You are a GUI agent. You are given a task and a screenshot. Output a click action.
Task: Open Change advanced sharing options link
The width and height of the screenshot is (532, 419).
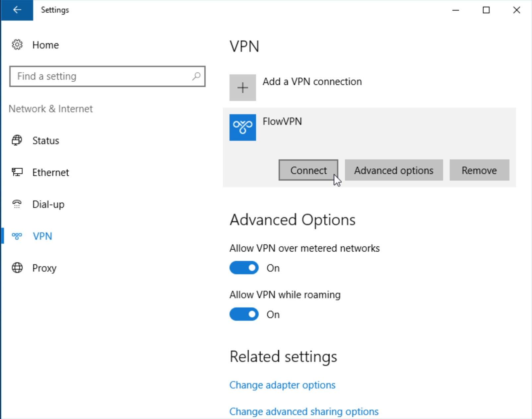(x=304, y=411)
